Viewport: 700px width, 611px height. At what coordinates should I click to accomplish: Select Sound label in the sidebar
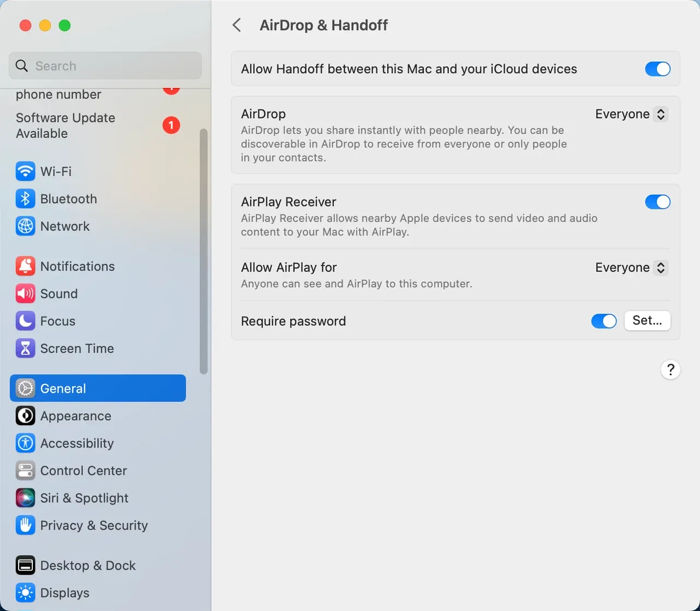point(59,293)
